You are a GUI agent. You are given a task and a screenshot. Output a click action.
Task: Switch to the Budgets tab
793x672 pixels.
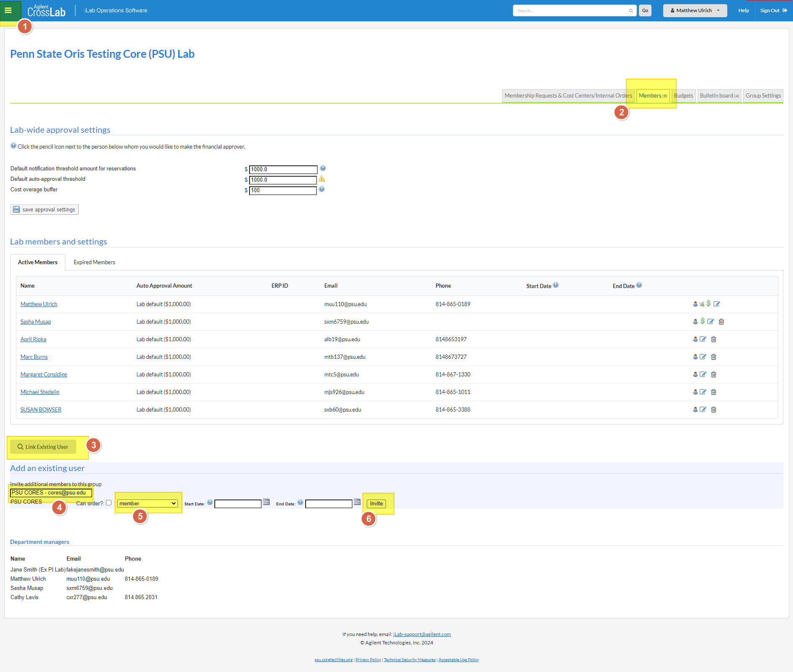pos(683,96)
